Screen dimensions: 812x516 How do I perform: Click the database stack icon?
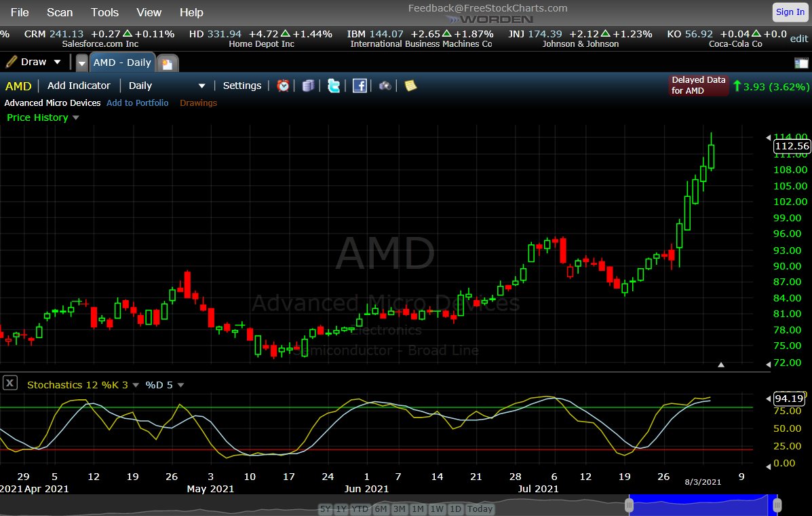[x=308, y=86]
